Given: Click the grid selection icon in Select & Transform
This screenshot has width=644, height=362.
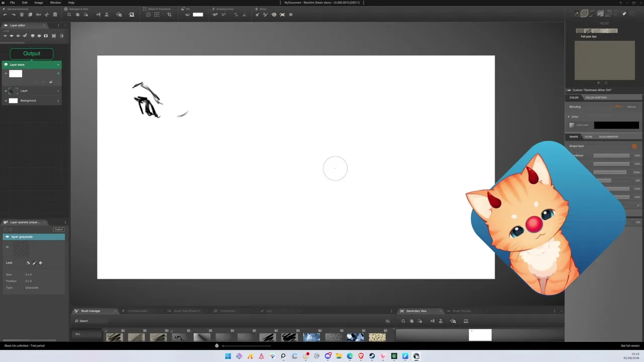Looking at the screenshot, I should coord(156,15).
